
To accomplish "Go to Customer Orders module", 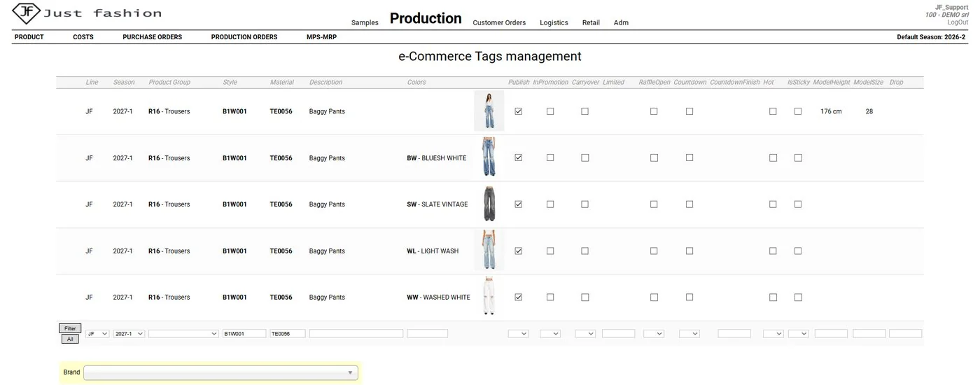I will 499,22.
